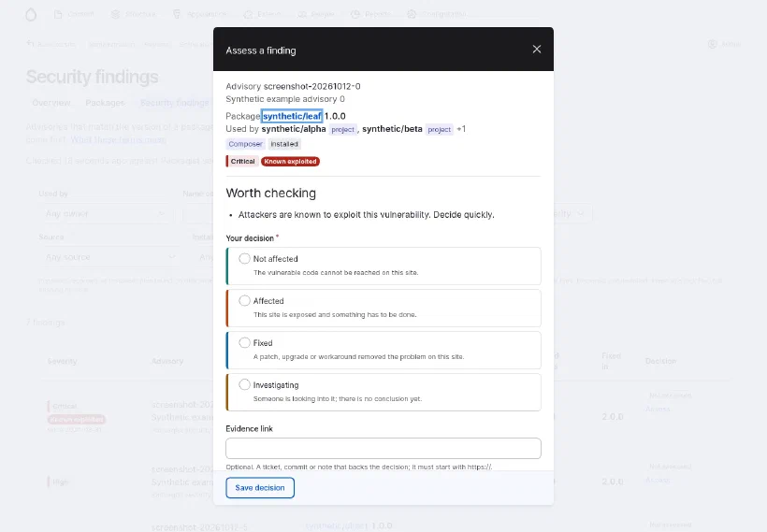Open Appearance in the admin toolbar
767x532 pixels.
tap(199, 14)
